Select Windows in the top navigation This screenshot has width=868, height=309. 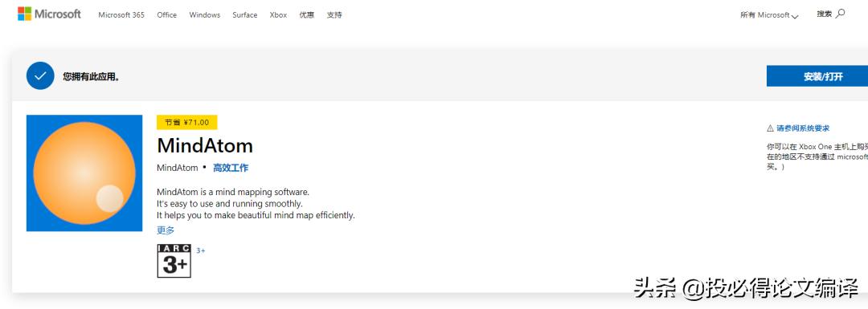point(205,15)
